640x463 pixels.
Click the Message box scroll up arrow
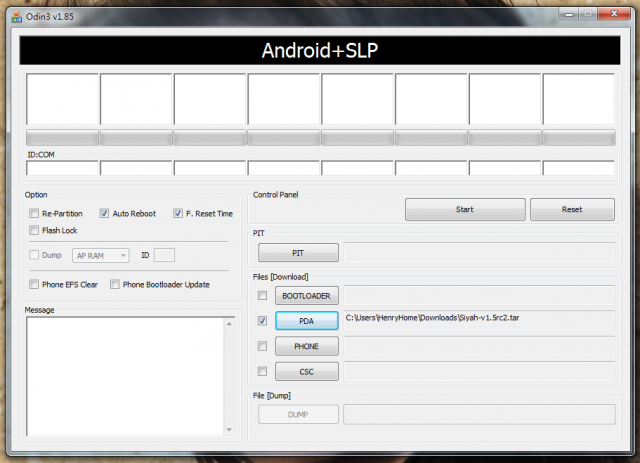click(229, 324)
